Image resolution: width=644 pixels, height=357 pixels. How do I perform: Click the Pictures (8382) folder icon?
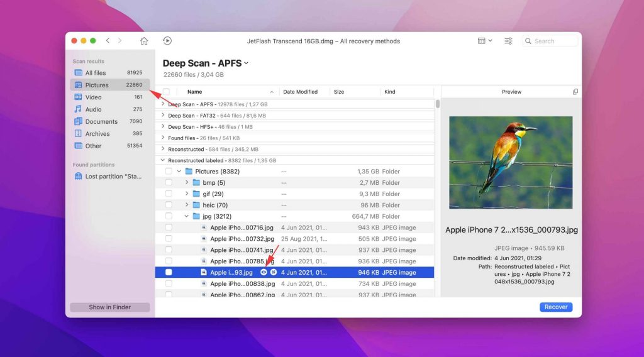[189, 171]
